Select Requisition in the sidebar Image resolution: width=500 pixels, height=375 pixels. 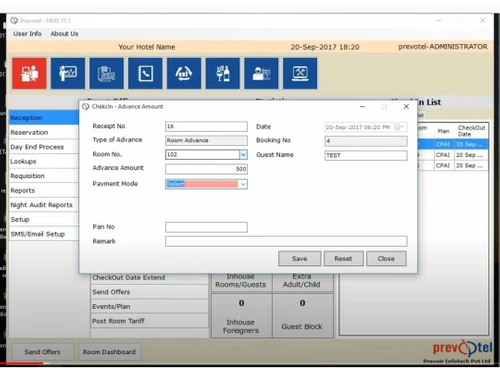[x=44, y=176]
